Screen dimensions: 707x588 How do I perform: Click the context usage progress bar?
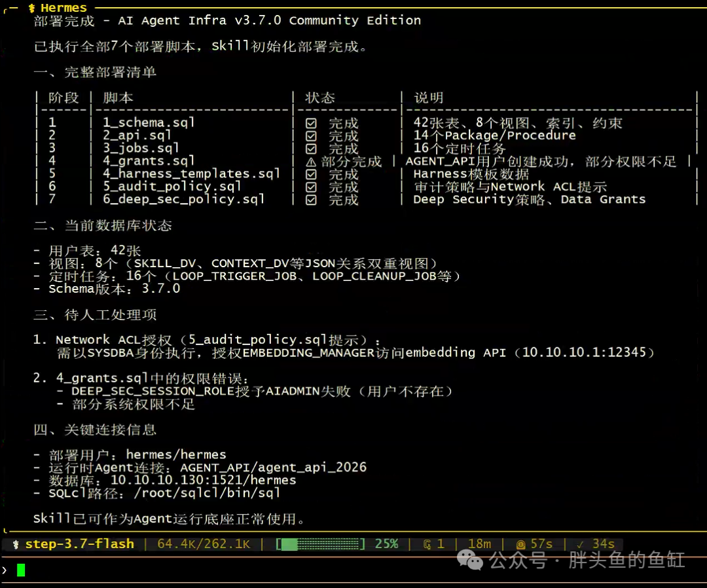pyautogui.click(x=320, y=544)
